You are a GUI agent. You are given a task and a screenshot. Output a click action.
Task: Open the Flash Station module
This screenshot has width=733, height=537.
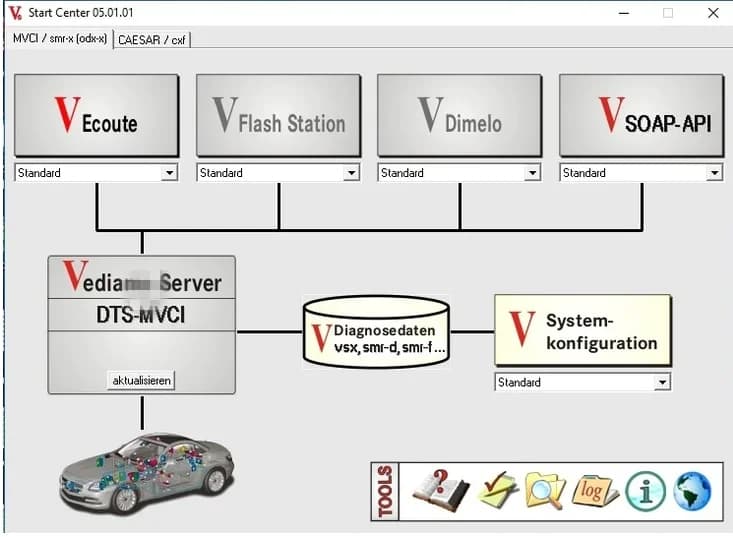coord(279,115)
